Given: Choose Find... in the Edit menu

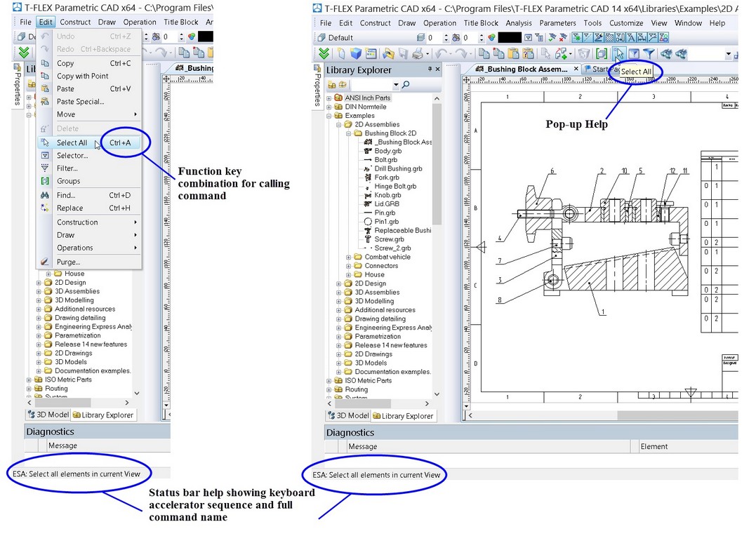Looking at the screenshot, I should tap(88, 195).
